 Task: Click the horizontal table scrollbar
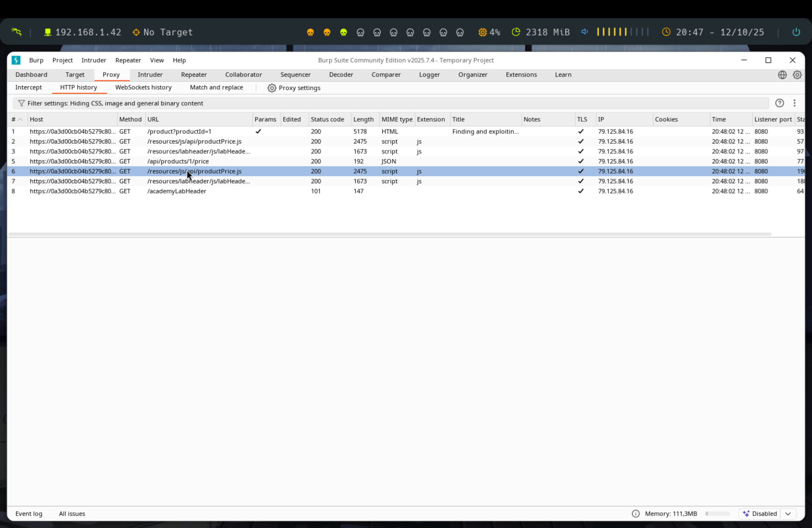389,234
